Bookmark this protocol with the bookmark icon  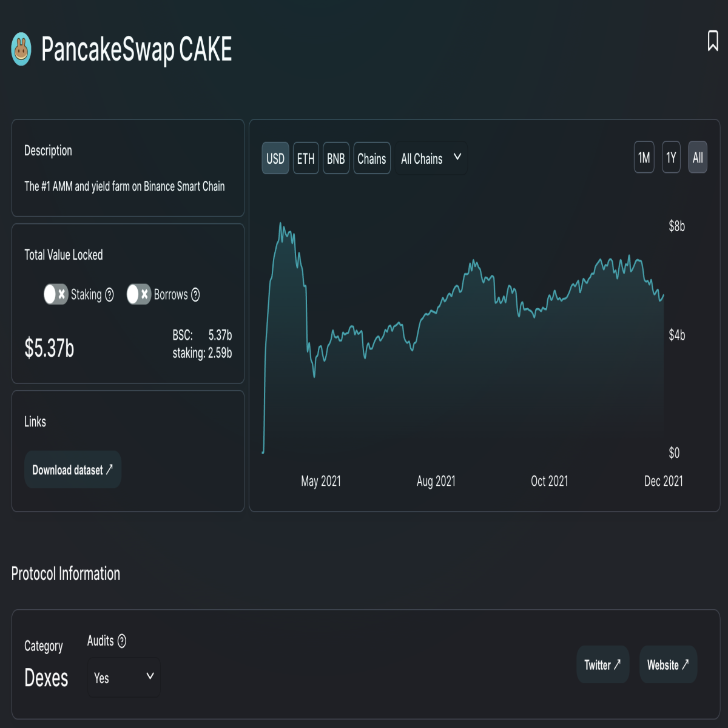(713, 41)
